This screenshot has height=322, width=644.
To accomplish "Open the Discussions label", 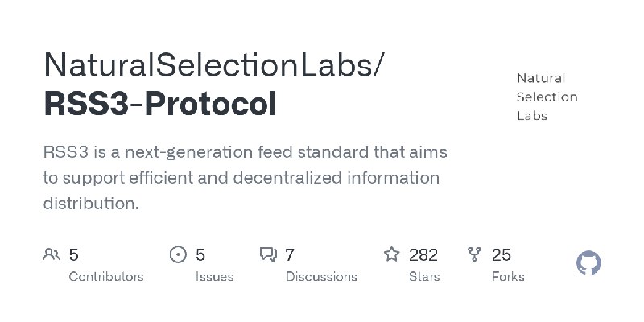I will (x=321, y=277).
